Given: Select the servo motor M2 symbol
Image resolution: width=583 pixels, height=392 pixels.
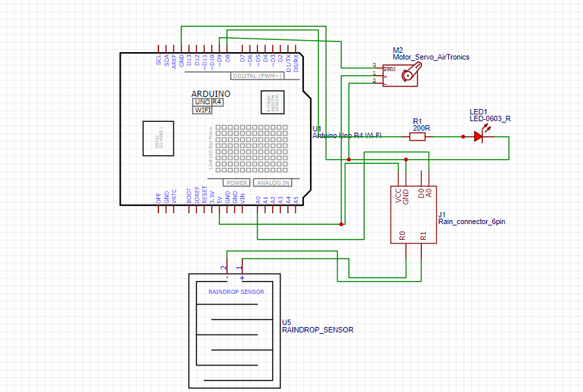Looking at the screenshot, I should tap(405, 75).
